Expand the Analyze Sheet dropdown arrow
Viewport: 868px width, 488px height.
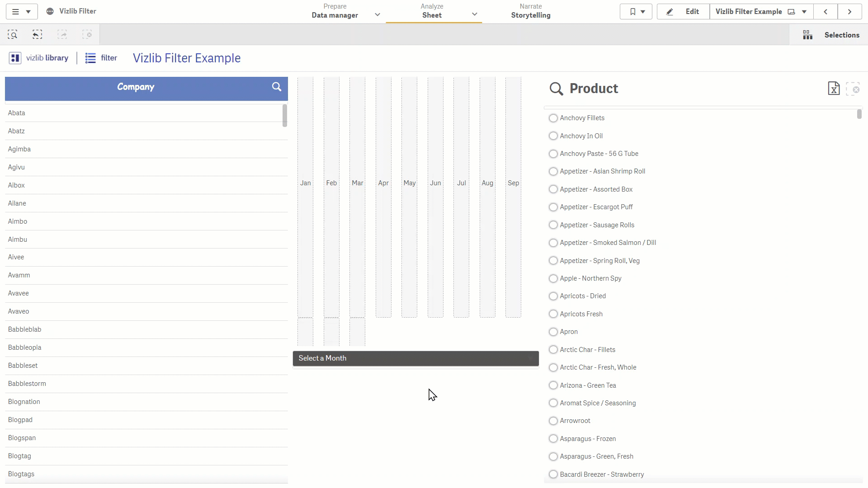pos(475,14)
